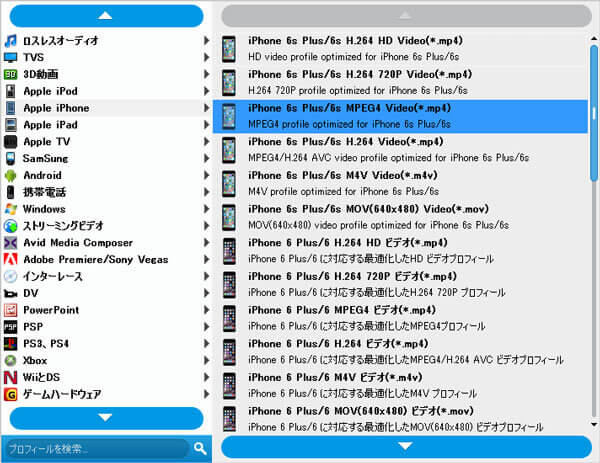Select iPhone 6 Plus/6 H.264 720P ビデオ(*.mp4)
The height and width of the screenshot is (463, 600).
click(x=400, y=285)
